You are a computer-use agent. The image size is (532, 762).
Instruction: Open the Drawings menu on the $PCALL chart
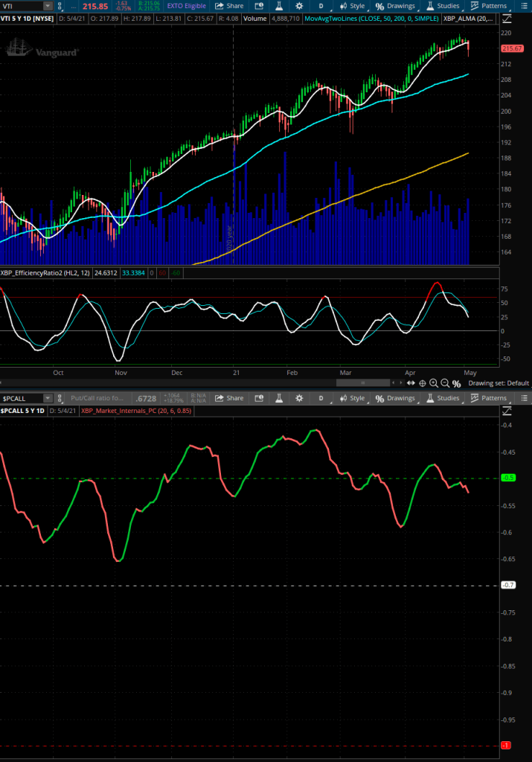tap(395, 398)
